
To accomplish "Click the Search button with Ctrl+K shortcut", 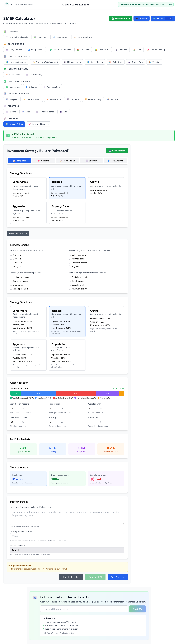I will pos(163,19).
